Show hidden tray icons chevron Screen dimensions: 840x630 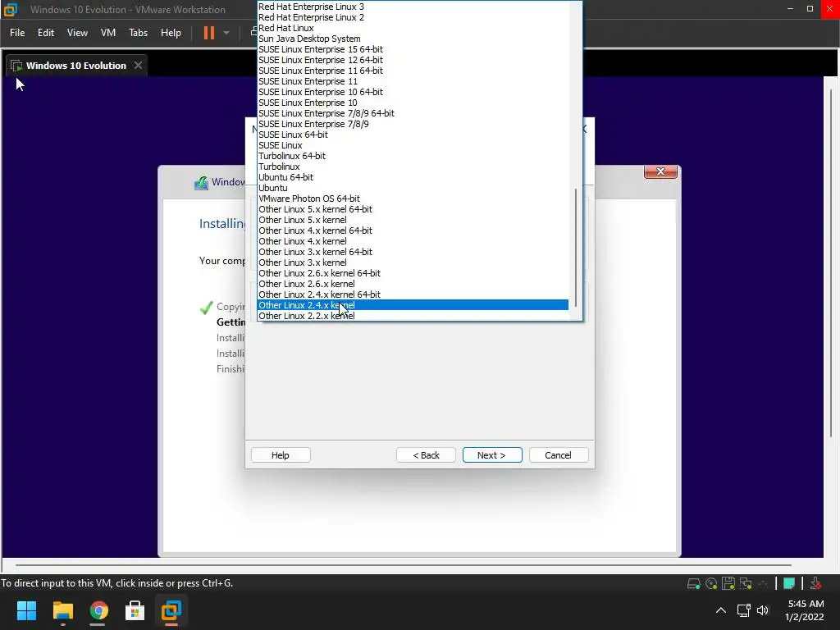point(721,610)
